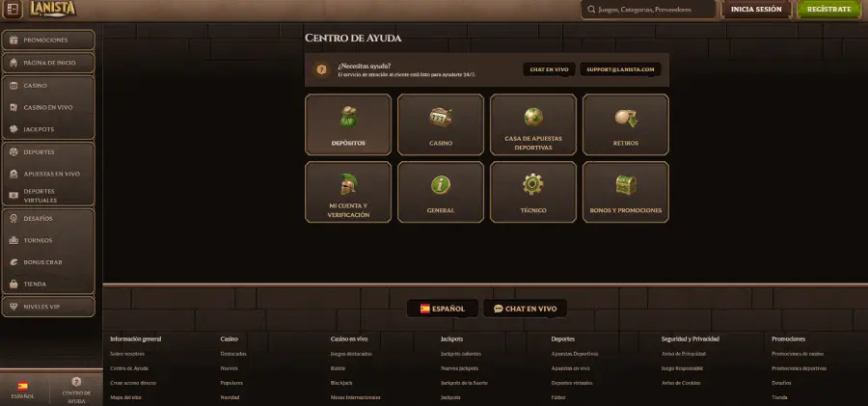868x406 pixels.
Task: Click the treasure chest Bonos y Promociones icon
Action: pos(626,184)
